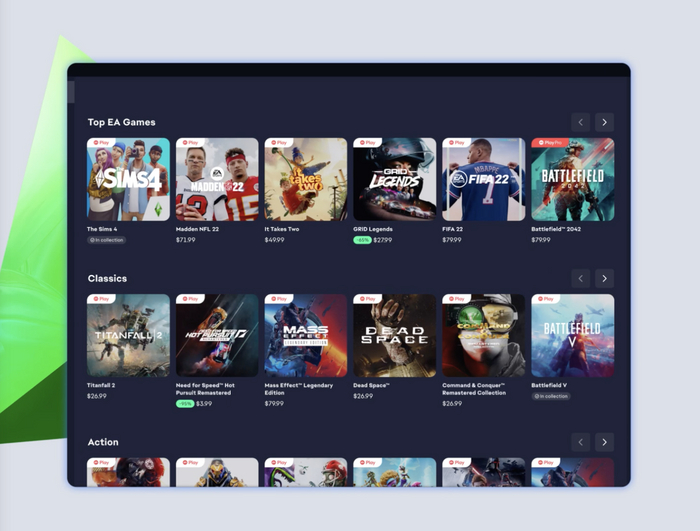The image size is (700, 531).
Task: Open Battlefield 2042 cover tile
Action: [x=573, y=179]
